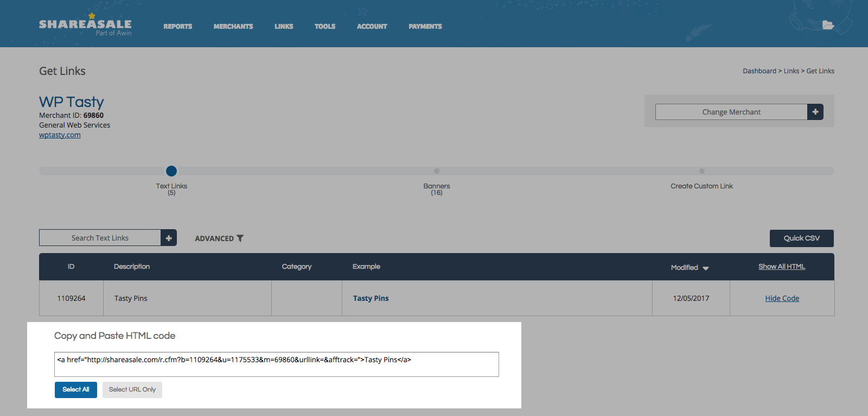Select the Banners step marker
The width and height of the screenshot is (868, 416).
[437, 171]
